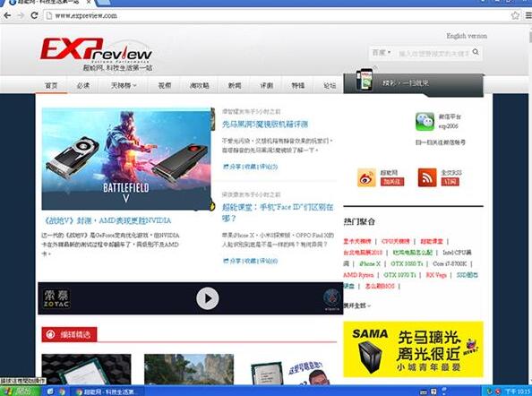The image size is (532, 396).
Task: Click the ZOTAC 索泰 logo in video banner
Action: (56, 298)
